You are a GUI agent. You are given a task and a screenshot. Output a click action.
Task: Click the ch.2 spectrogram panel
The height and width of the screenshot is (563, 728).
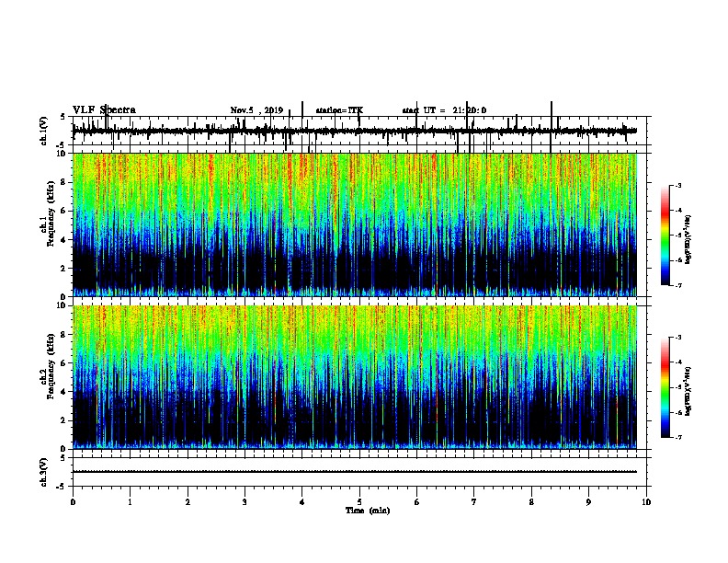(x=355, y=377)
